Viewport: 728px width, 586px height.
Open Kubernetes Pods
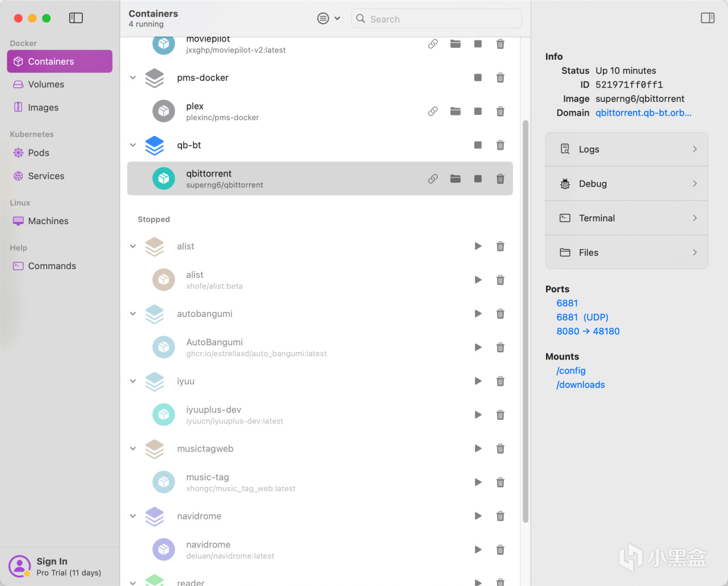coord(60,152)
